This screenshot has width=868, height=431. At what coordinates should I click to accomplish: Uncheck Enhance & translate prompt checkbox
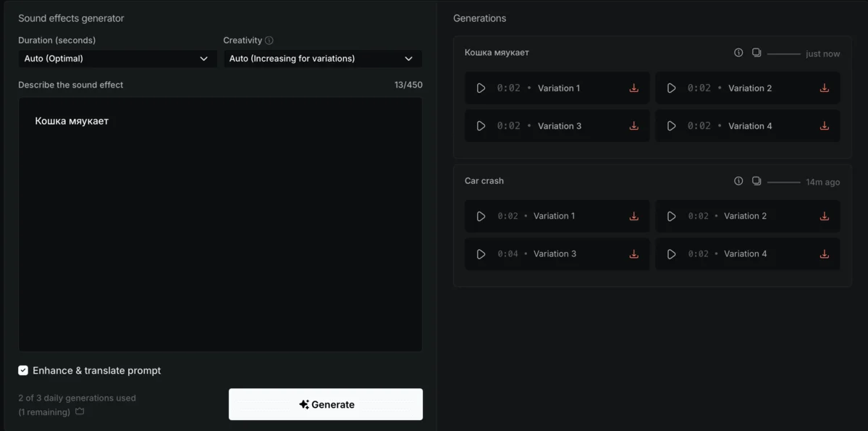(23, 370)
